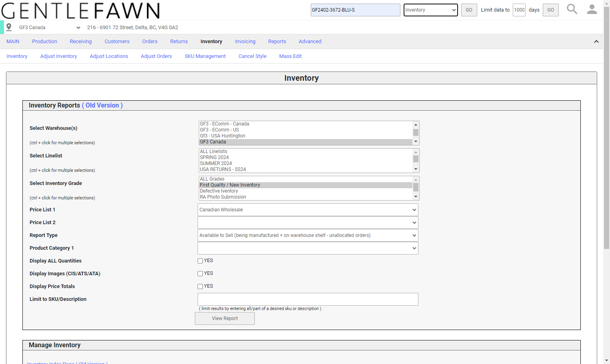The image size is (610, 364).
Task: Open the Product Category 1 dropdown
Action: (308, 248)
